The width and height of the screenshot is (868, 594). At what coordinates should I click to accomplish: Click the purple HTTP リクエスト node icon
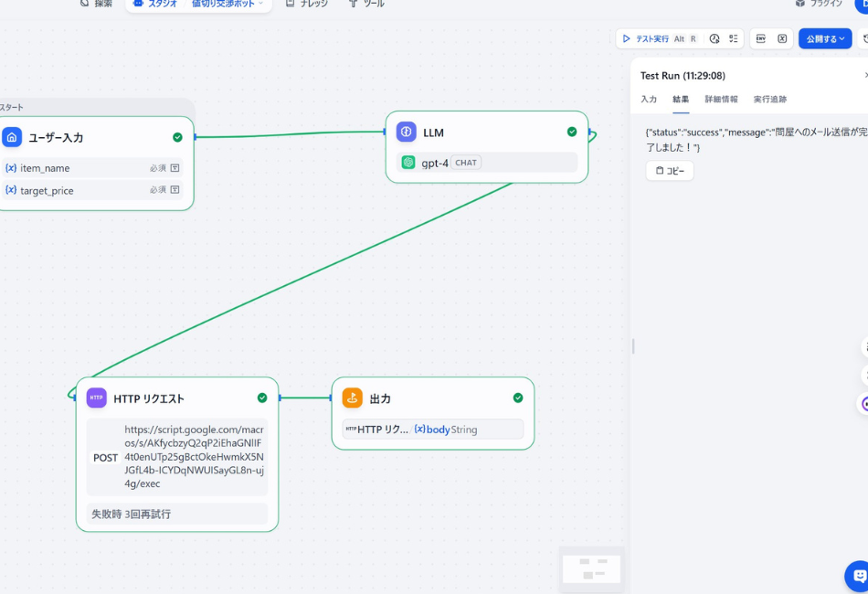pos(97,398)
